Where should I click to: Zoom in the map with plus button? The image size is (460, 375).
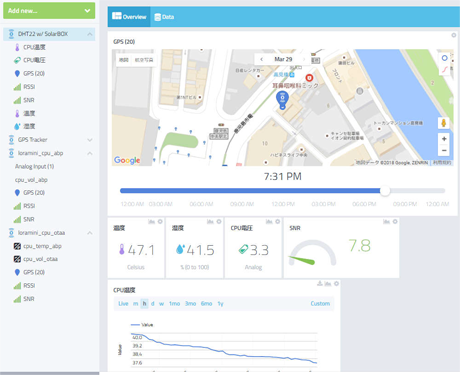[x=444, y=139]
